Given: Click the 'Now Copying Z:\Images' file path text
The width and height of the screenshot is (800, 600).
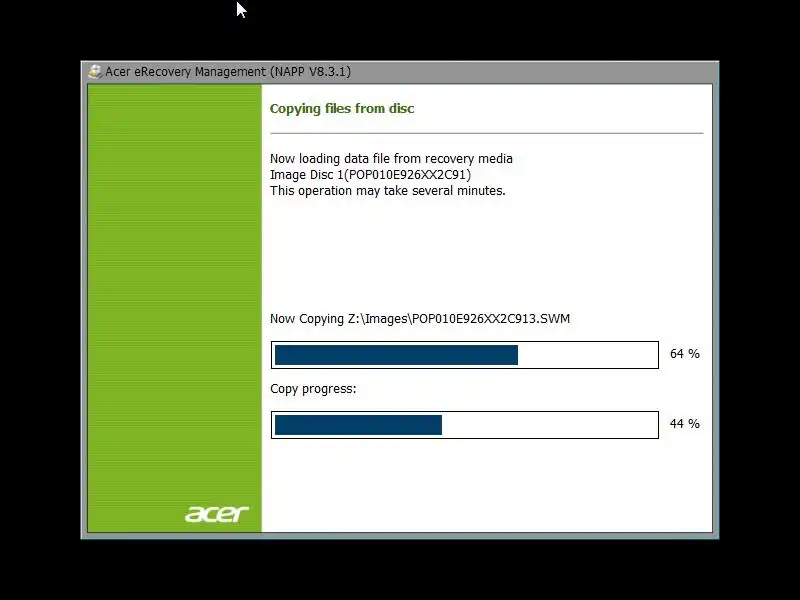Looking at the screenshot, I should click(x=420, y=319).
